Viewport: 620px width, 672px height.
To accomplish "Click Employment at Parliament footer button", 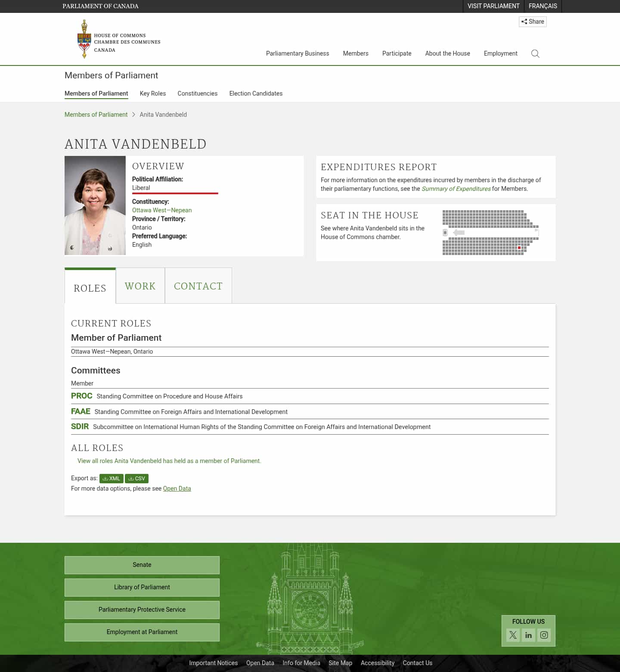I will [x=142, y=632].
